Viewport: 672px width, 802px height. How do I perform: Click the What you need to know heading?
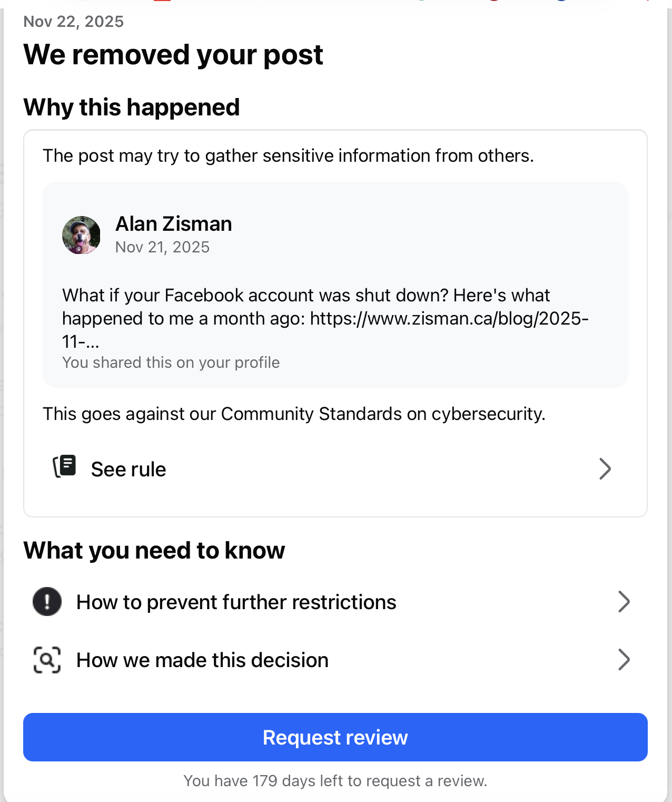click(x=154, y=550)
